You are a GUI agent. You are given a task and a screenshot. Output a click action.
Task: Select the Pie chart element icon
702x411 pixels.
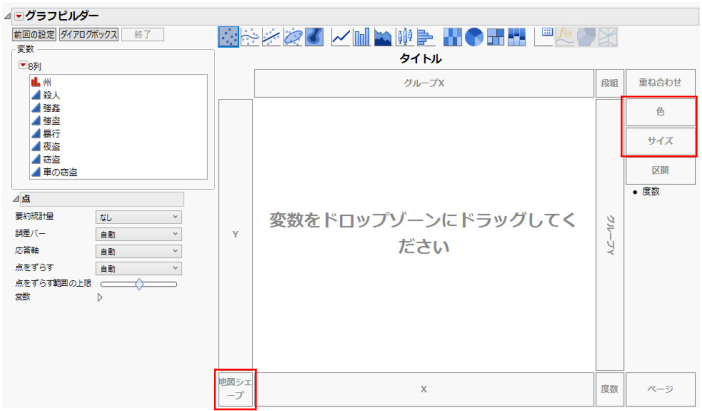coord(474,37)
